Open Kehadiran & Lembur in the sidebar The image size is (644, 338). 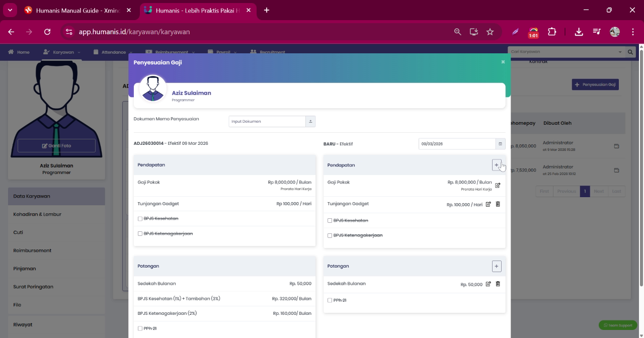[56, 214]
